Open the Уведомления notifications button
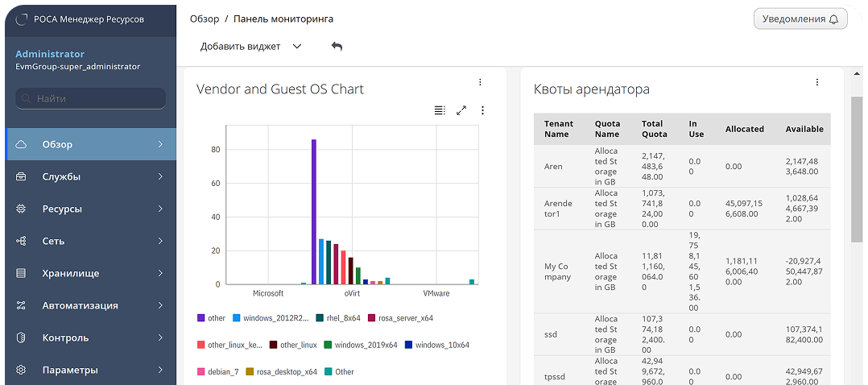 800,19
